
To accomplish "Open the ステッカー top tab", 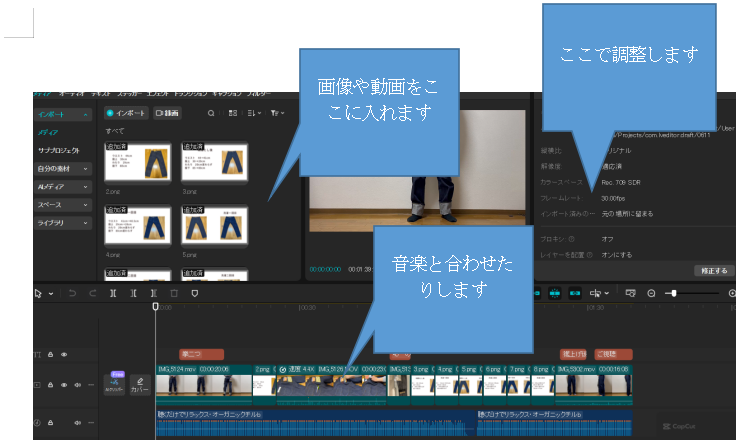I will coord(129,94).
